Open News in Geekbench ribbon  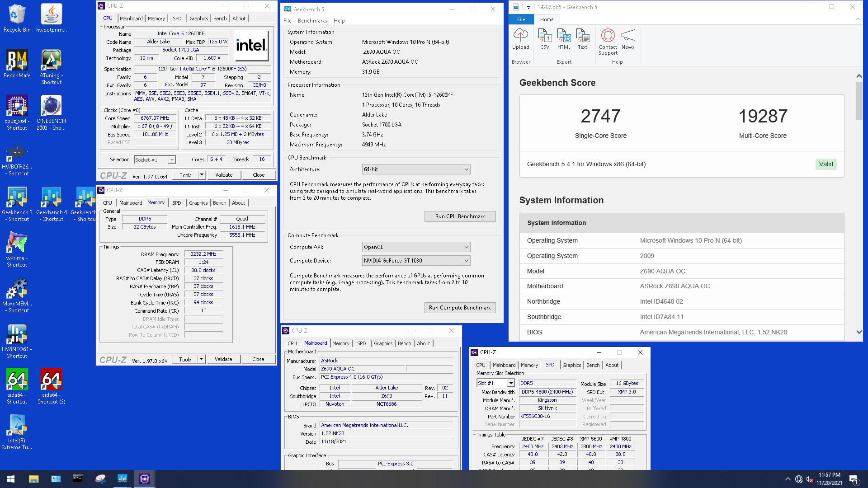[628, 39]
